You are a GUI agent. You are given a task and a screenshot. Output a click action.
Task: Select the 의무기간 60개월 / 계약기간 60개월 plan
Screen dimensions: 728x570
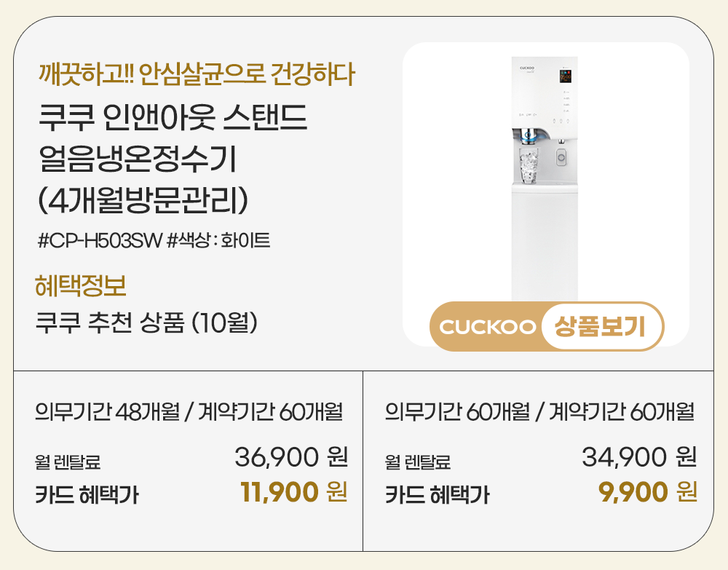539,412
